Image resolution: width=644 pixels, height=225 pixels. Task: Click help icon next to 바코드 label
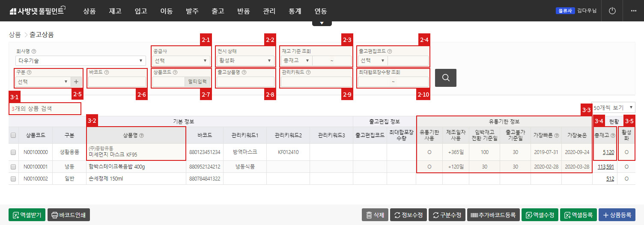pyautogui.click(x=106, y=72)
